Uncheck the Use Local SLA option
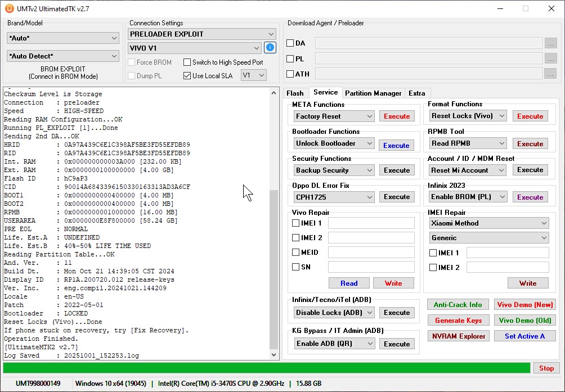565x392 pixels. (187, 76)
